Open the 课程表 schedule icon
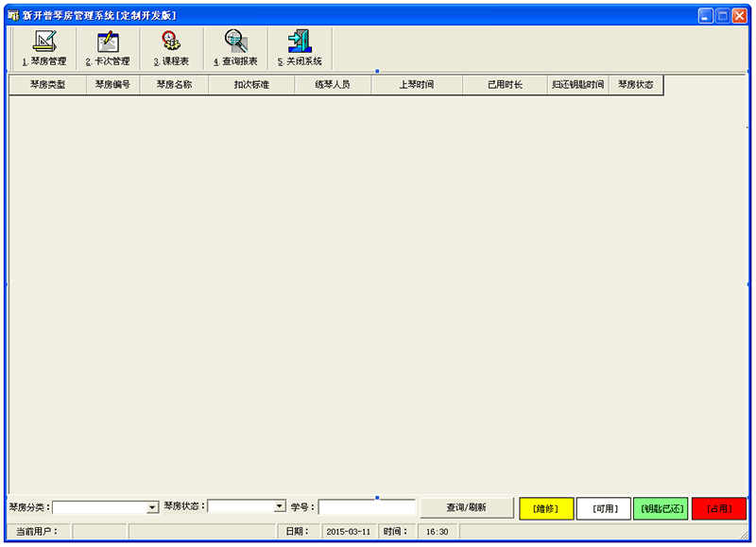 (171, 47)
